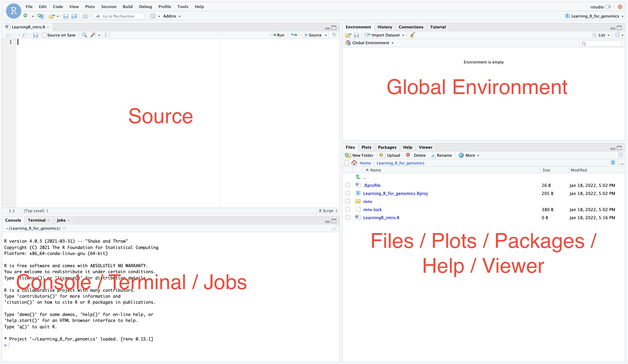The height and width of the screenshot is (364, 628).
Task: Enable Source on Save
Action: click(x=44, y=35)
